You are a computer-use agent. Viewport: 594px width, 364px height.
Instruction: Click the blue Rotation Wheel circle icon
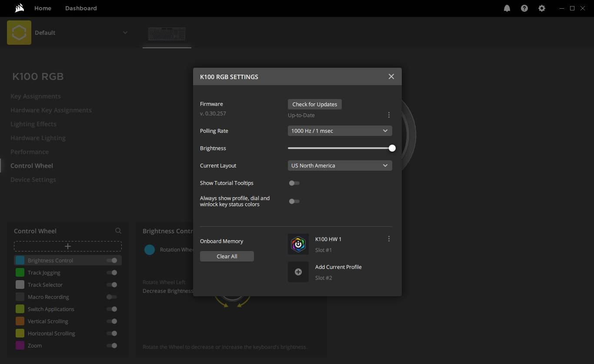(150, 250)
